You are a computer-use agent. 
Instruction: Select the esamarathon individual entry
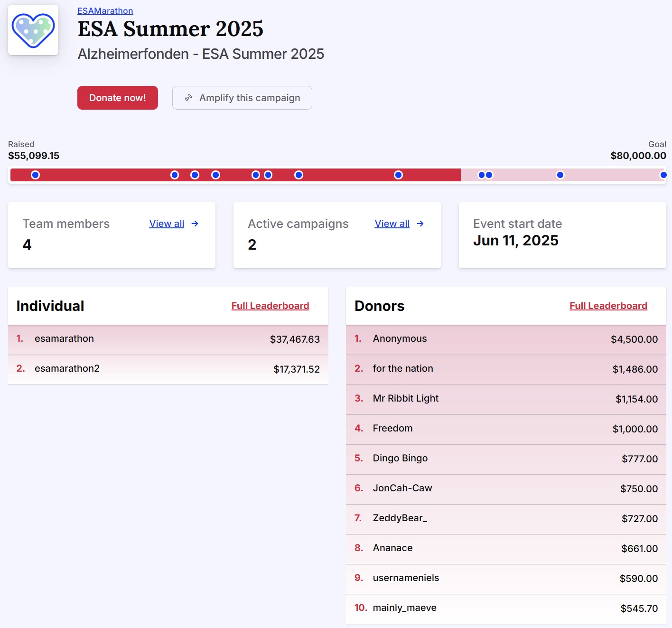click(x=168, y=339)
